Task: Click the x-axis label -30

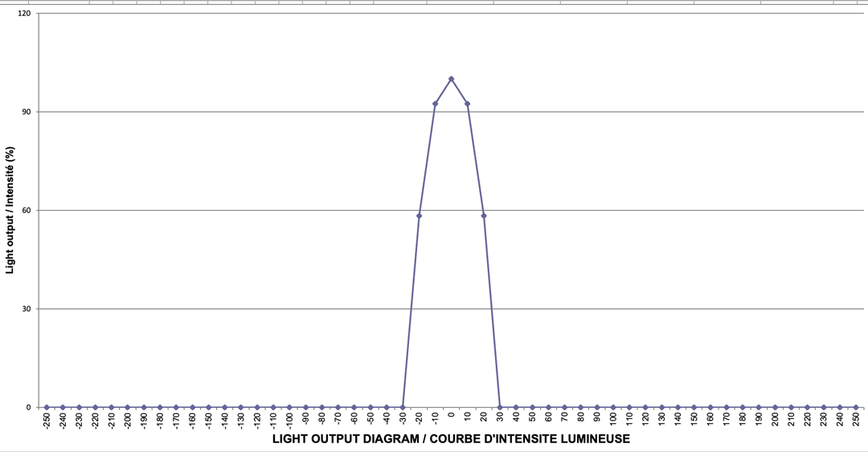Action: pos(403,418)
